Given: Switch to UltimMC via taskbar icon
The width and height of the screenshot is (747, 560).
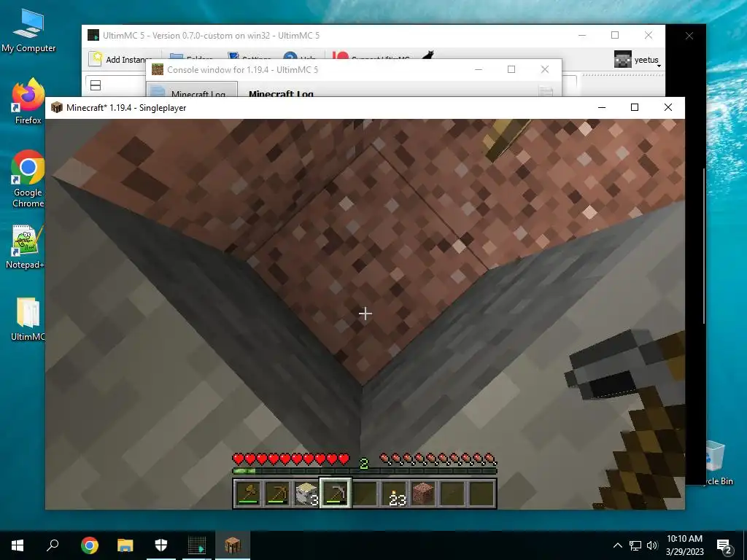Looking at the screenshot, I should click(x=197, y=545).
